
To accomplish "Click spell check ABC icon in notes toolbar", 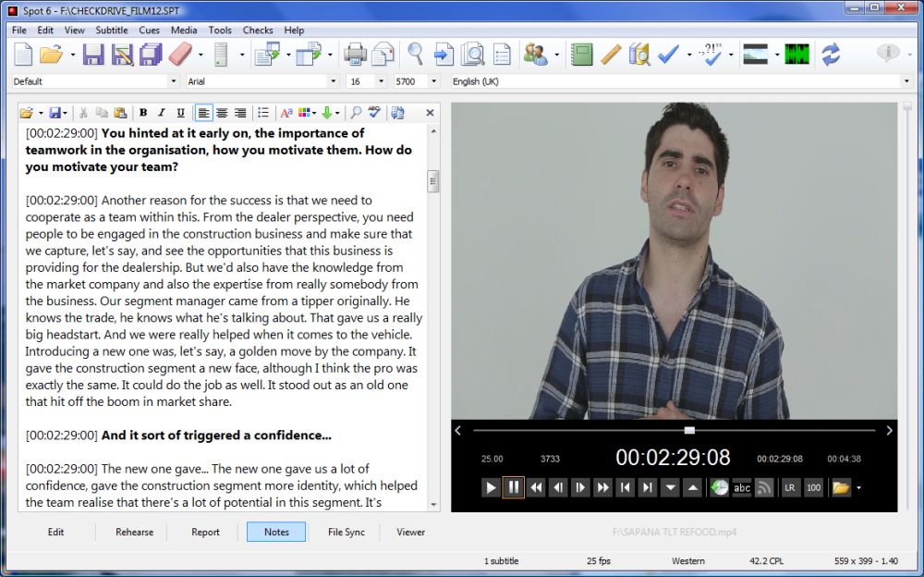I will (x=374, y=112).
